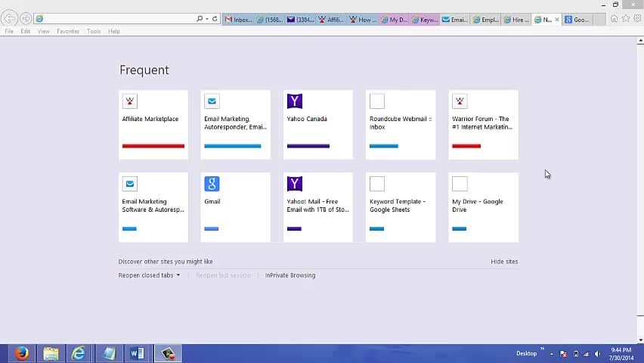
Task: Start InPrivate Browsing
Action: (290, 275)
